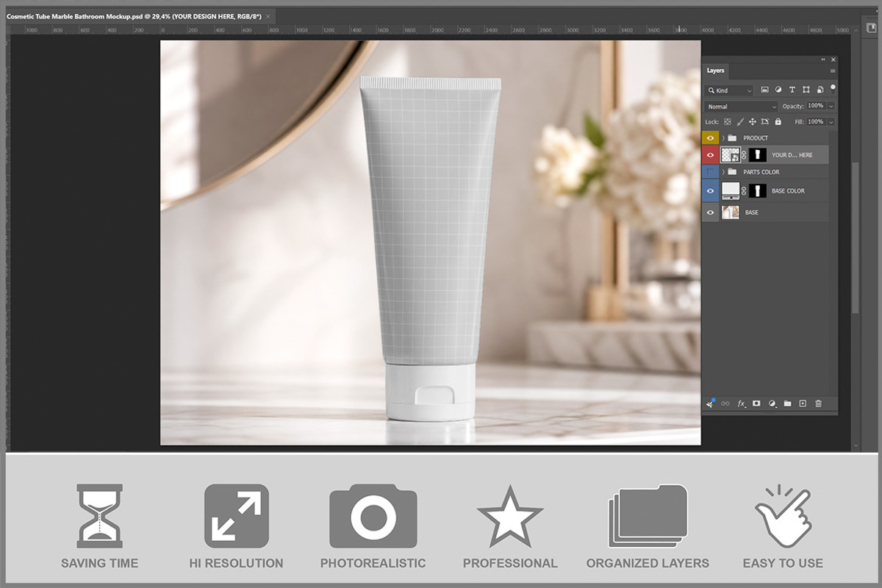Expand the PRODUCT group

723,137
